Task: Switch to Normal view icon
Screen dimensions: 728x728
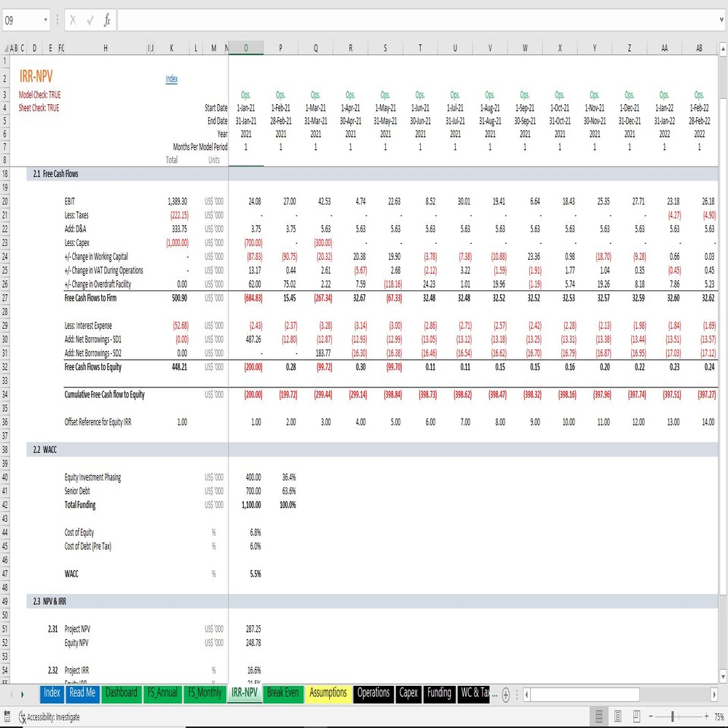Action: [x=599, y=716]
